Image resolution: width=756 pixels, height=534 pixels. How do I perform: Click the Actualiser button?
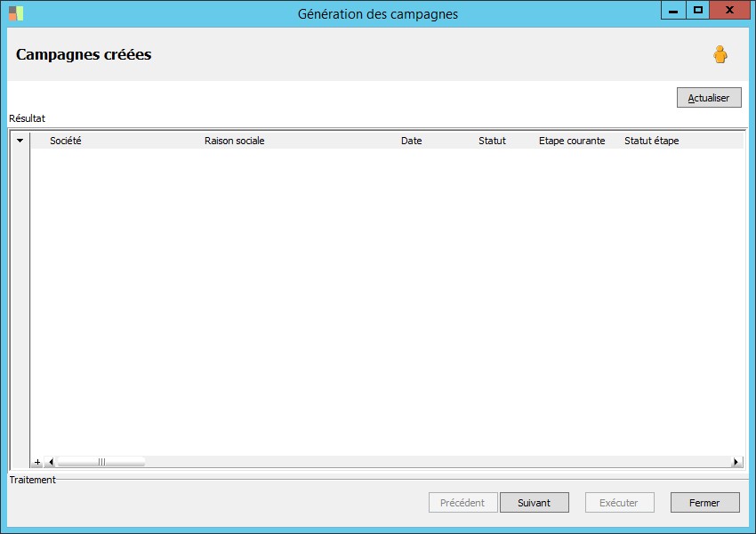(709, 97)
